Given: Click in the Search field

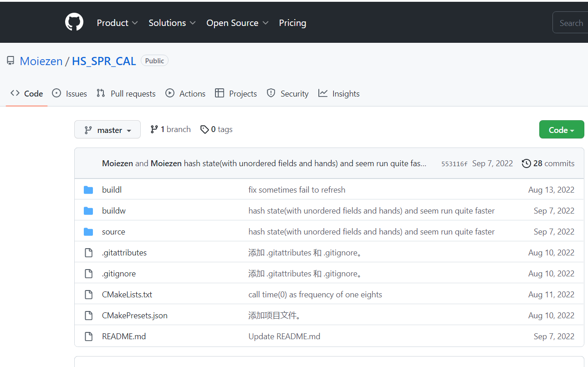Looking at the screenshot, I should 570,23.
